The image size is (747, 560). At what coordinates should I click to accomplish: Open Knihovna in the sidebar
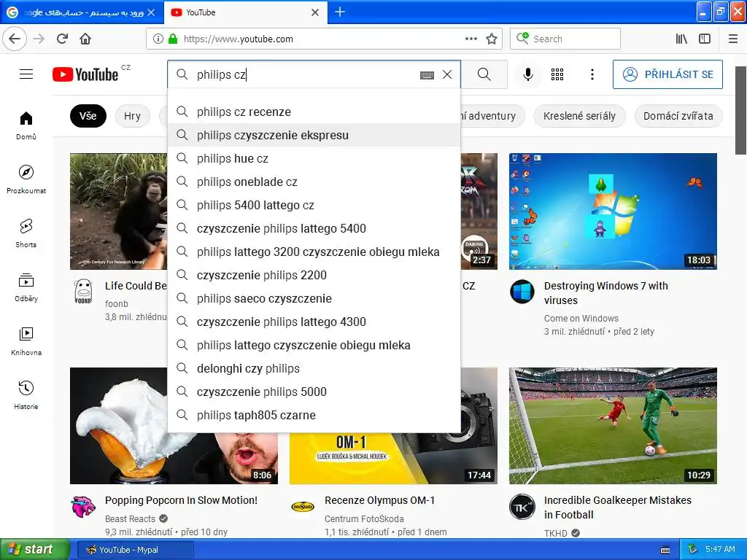pyautogui.click(x=26, y=341)
